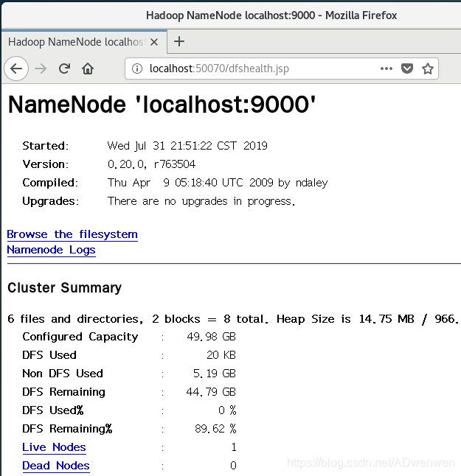
Task: Select the Hadoop NameNode localhost tab
Action: point(84,42)
